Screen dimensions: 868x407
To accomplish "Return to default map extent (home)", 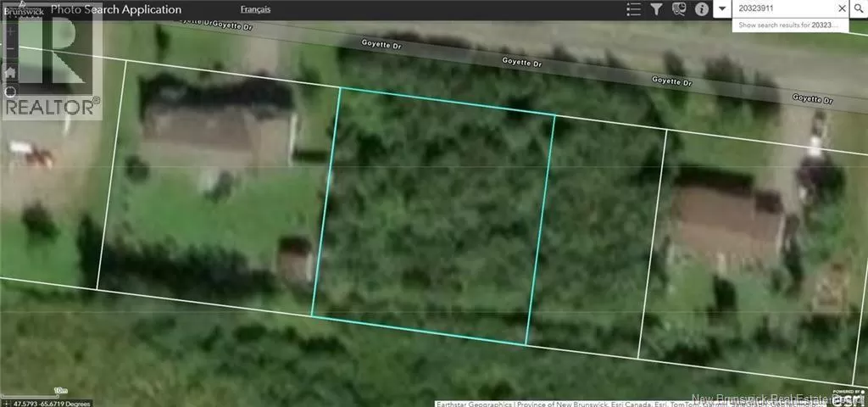I will click(x=10, y=73).
